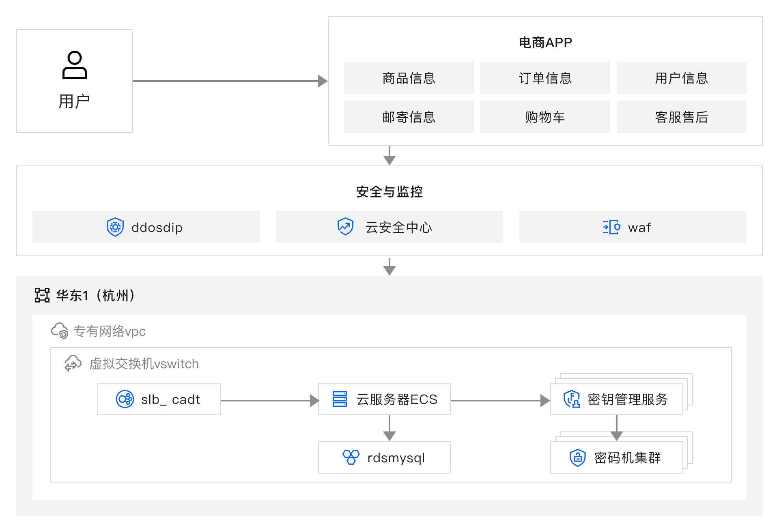Open the 客服售后 module
The width and height of the screenshot is (779, 532).
681,117
